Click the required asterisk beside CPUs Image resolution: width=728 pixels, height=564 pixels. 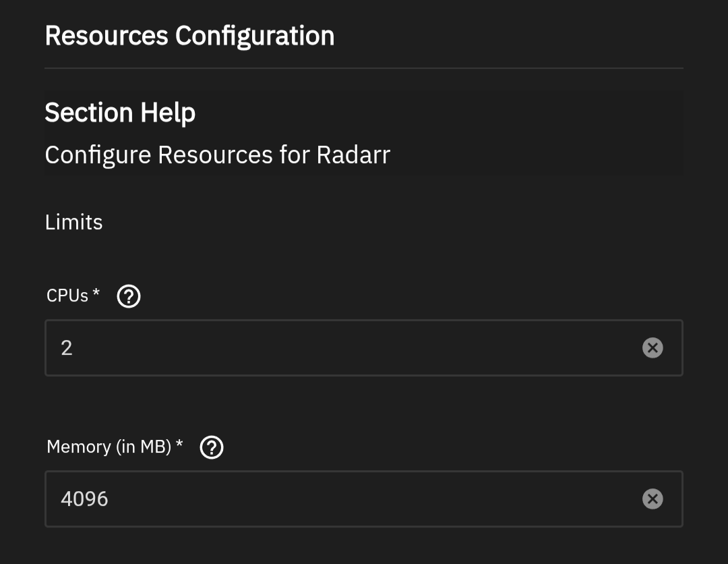pos(96,293)
